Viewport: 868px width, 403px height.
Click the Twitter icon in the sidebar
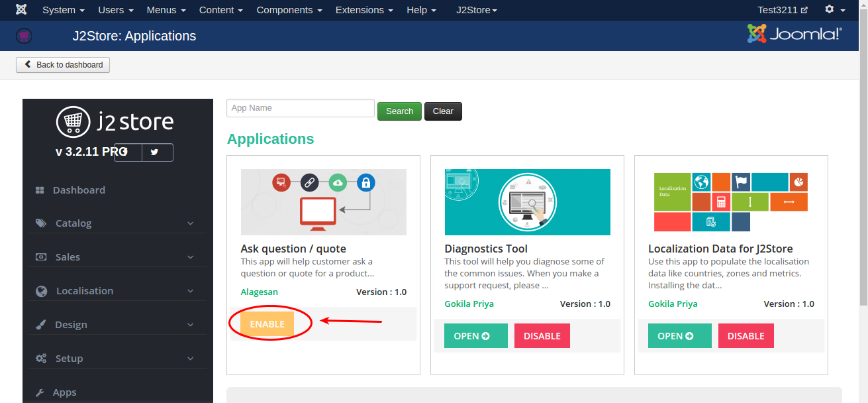click(x=154, y=152)
